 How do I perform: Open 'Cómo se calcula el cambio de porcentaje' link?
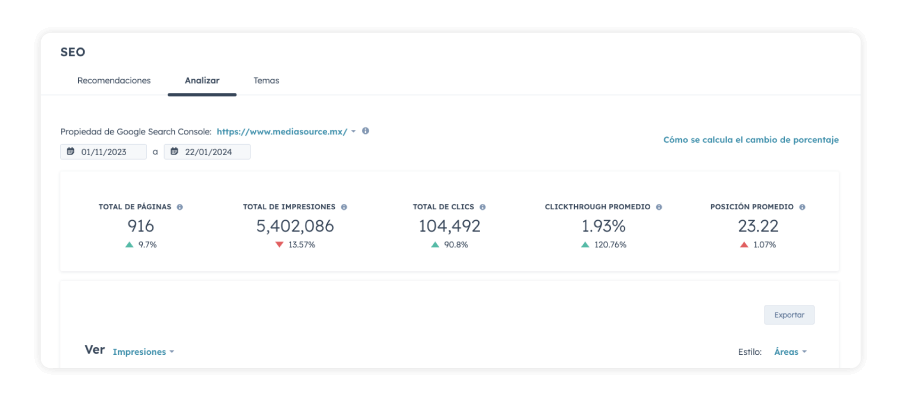coord(751,140)
